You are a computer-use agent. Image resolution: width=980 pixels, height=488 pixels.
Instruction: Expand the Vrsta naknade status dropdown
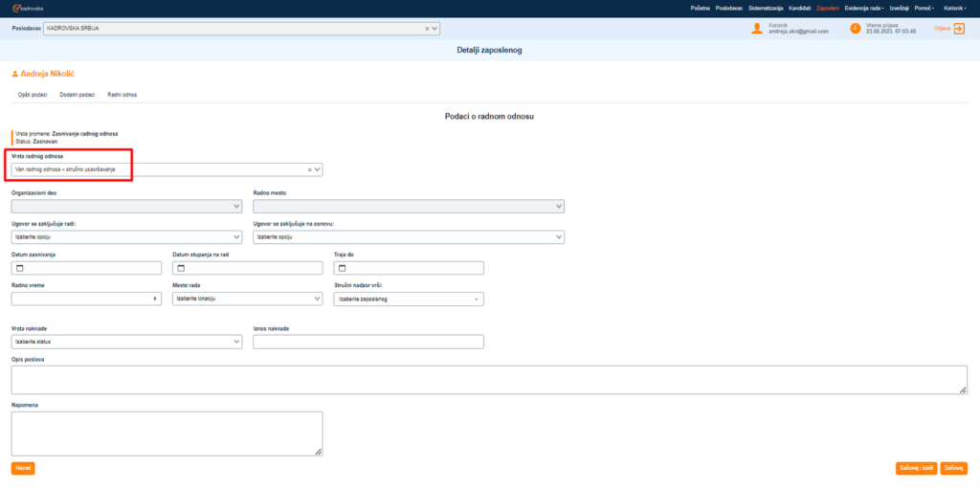(x=236, y=342)
